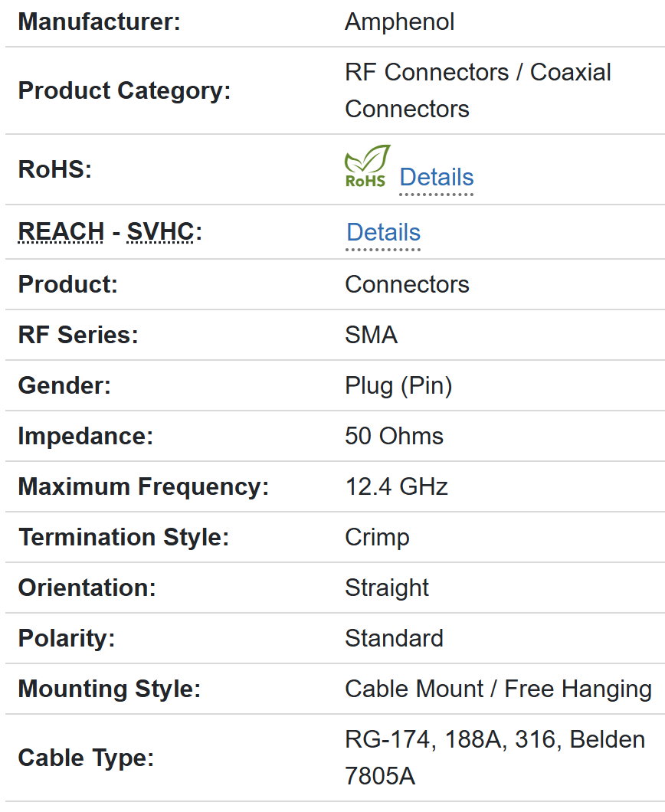This screenshot has width=665, height=812.
Task: Select the RF Connectors / Coaxial Connectors value
Action: pyautogui.click(x=477, y=90)
